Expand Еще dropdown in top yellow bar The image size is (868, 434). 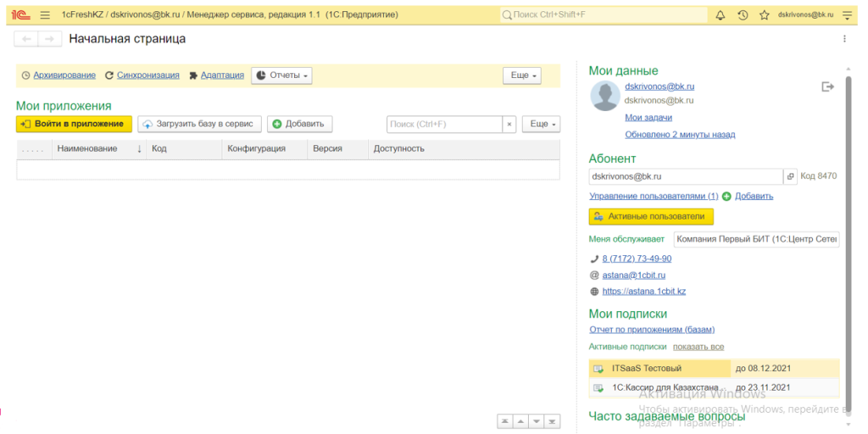(521, 75)
